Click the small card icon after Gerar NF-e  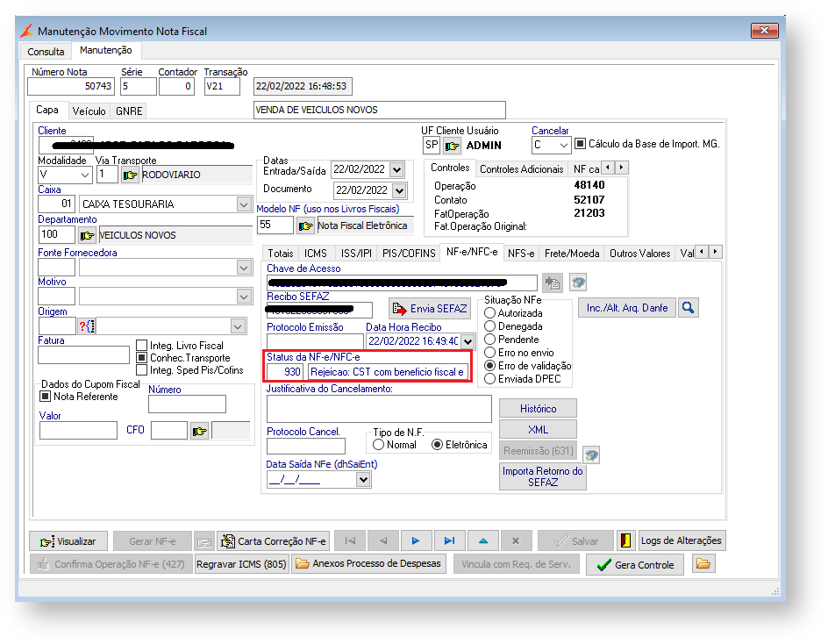(x=204, y=541)
